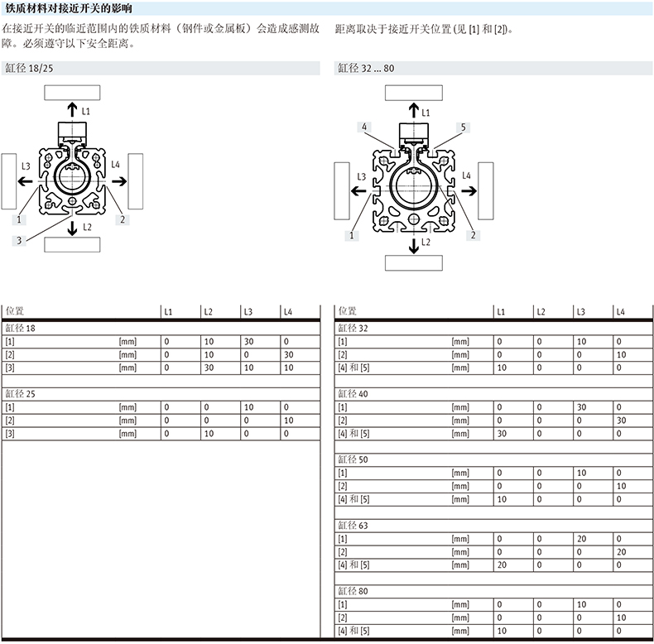Select callout number 3 in the left diagram
The width and height of the screenshot is (654, 644).
click(x=17, y=240)
